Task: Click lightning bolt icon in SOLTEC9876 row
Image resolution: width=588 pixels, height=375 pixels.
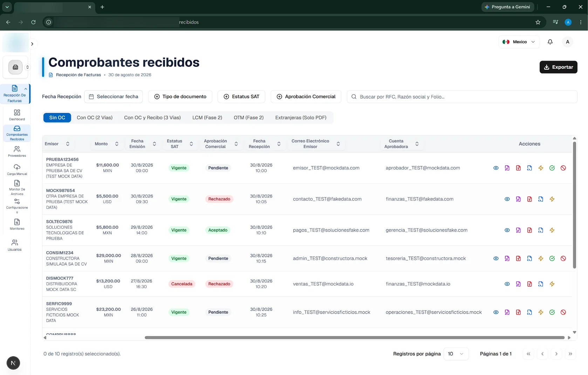Action: (552, 230)
